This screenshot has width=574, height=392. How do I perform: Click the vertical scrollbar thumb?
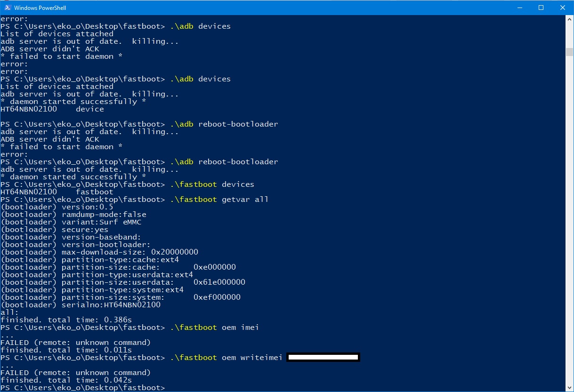click(569, 52)
